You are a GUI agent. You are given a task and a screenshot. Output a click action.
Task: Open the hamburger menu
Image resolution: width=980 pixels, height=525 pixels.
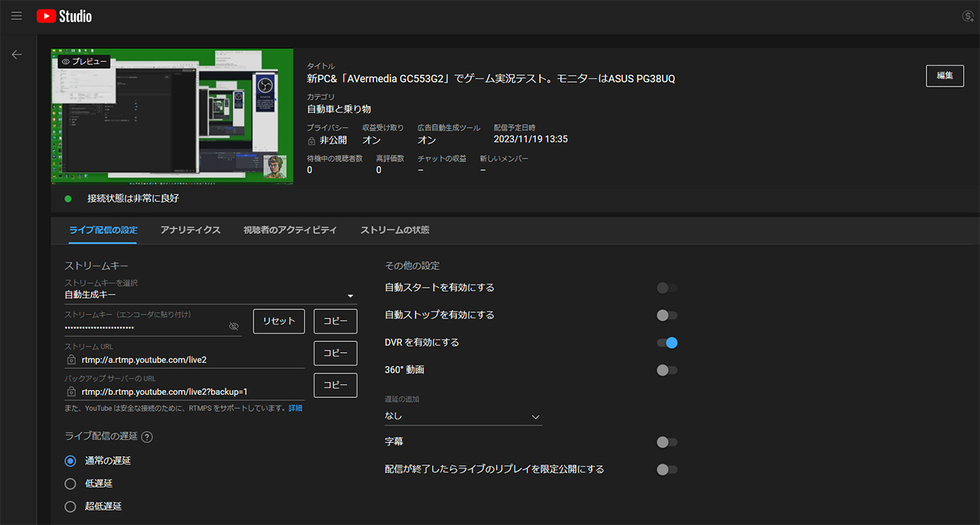17,16
